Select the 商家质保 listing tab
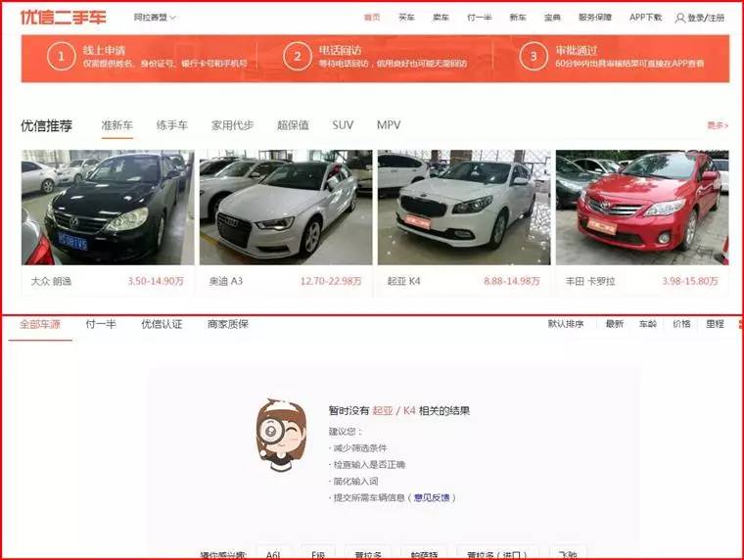Viewport: 744px width, 560px height. (x=228, y=325)
